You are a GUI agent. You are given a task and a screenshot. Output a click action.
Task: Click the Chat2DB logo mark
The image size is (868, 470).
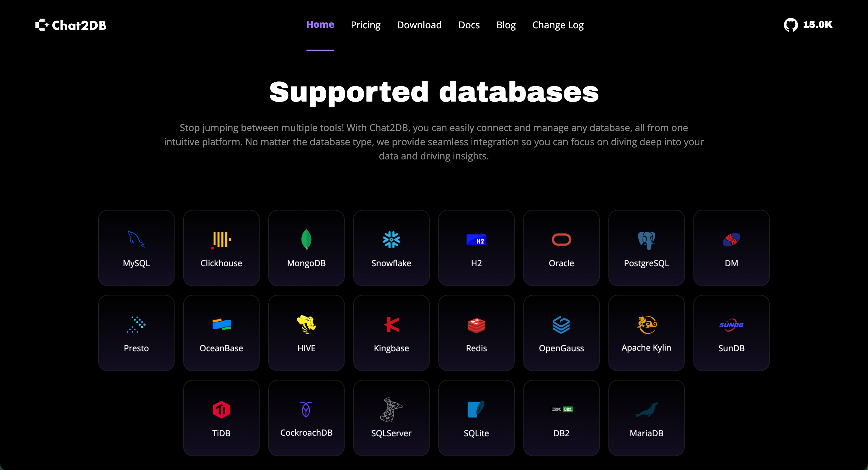click(43, 25)
